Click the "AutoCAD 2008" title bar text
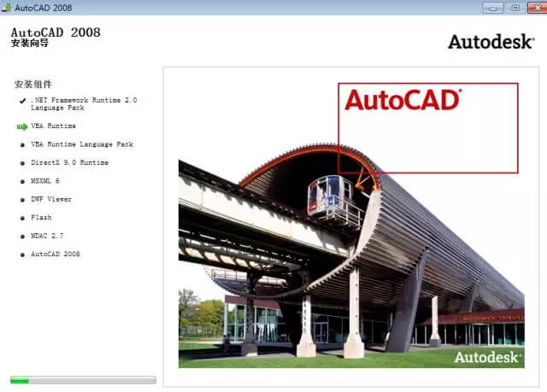 point(44,8)
